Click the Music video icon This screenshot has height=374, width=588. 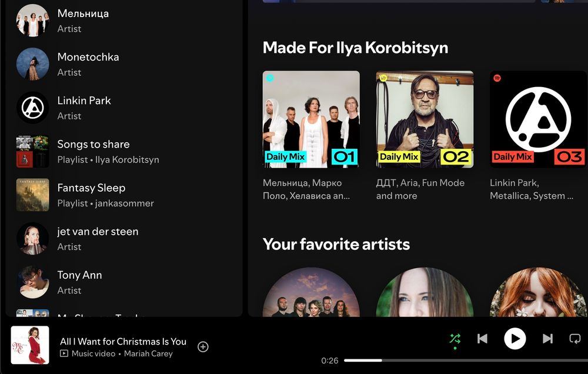(64, 353)
